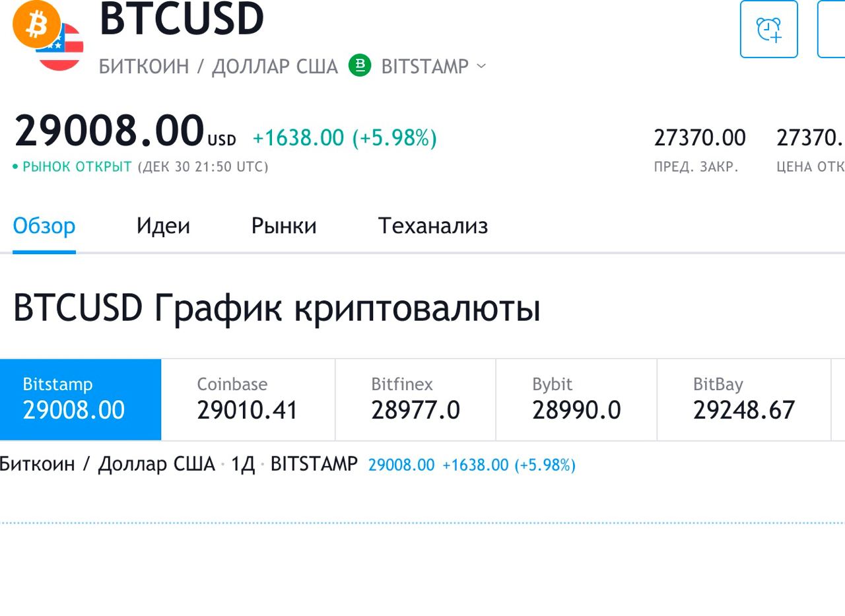845x616 pixels.
Task: Select the blue Bitstamp price tile
Action: tap(81, 399)
